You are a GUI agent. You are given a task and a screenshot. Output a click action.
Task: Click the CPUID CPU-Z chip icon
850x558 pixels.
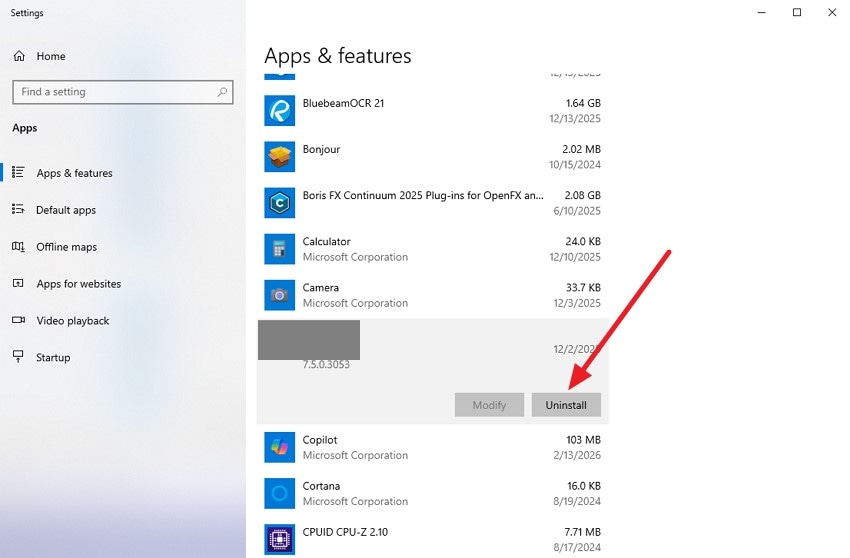(x=280, y=540)
